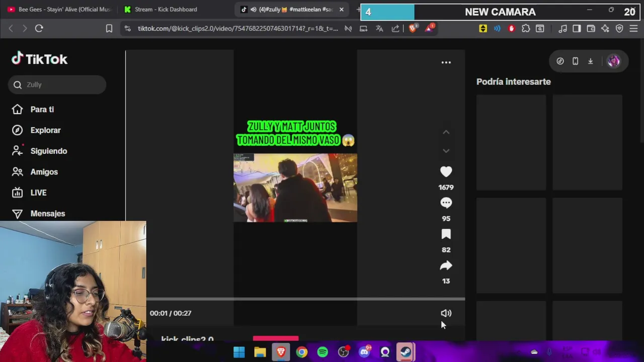Screen dimensions: 644x362
Task: Seek on the video progress bar
Action: point(305,299)
